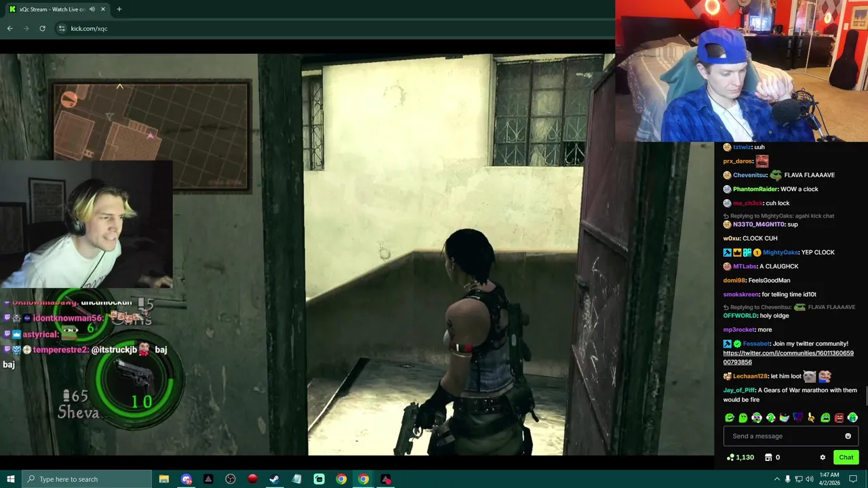Image resolution: width=868 pixels, height=488 pixels.
Task: Insert the first green smiling emote
Action: coord(730,418)
